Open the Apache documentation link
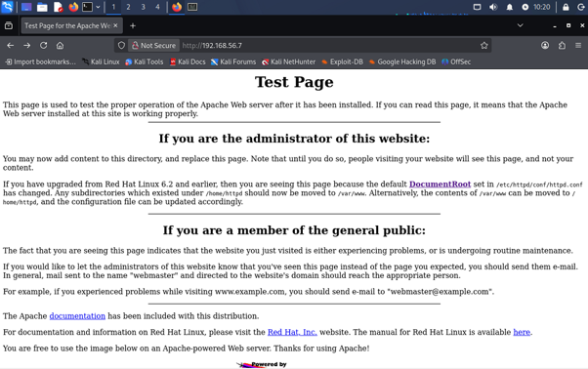Viewport: 588px width, 369px height. 77,316
